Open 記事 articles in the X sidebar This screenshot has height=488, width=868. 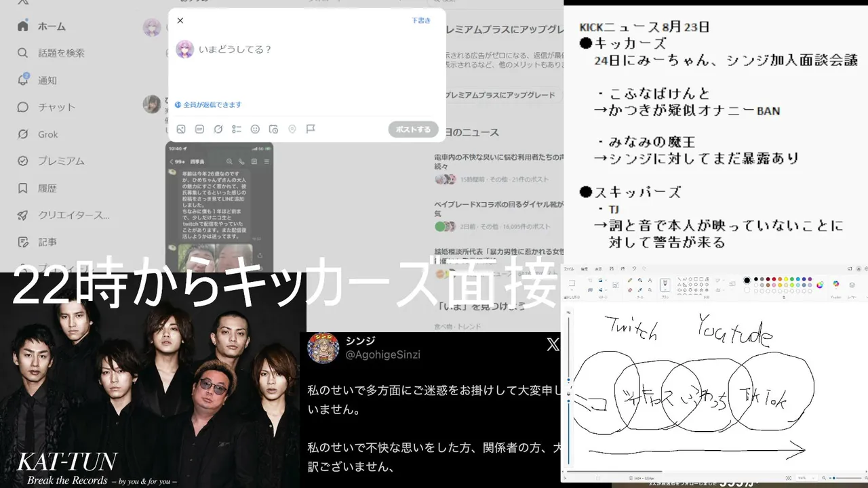click(x=38, y=242)
